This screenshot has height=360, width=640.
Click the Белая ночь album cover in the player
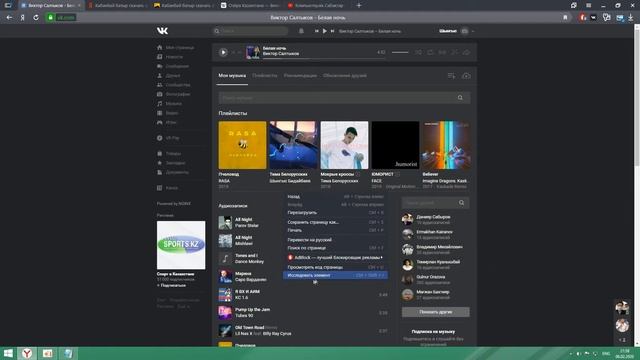(x=253, y=52)
